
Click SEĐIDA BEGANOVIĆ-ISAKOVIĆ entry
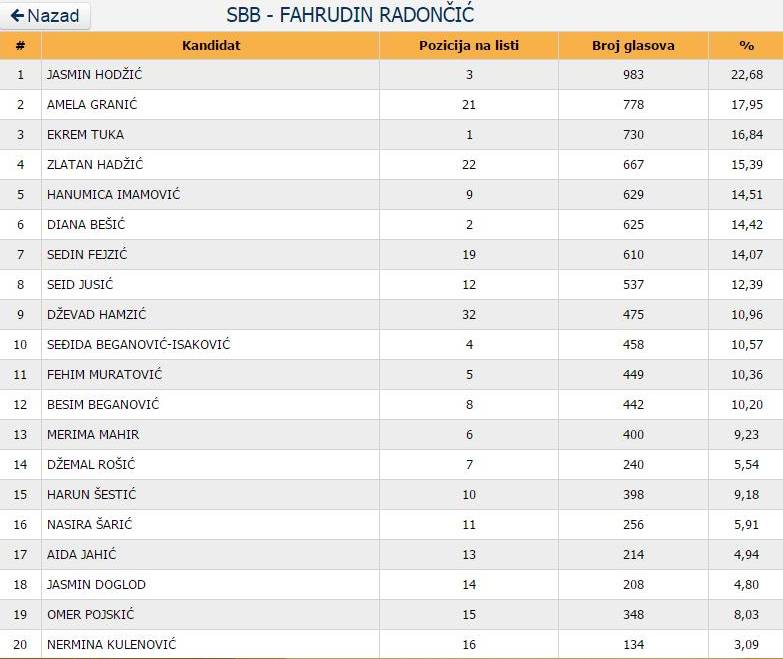tap(139, 345)
